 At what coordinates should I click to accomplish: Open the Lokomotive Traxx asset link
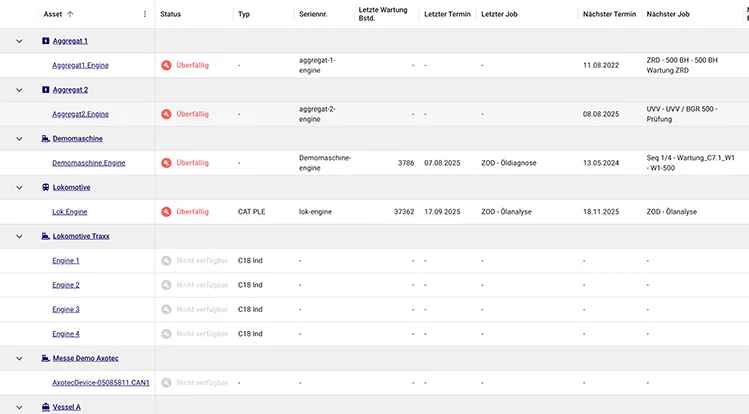click(x=81, y=236)
